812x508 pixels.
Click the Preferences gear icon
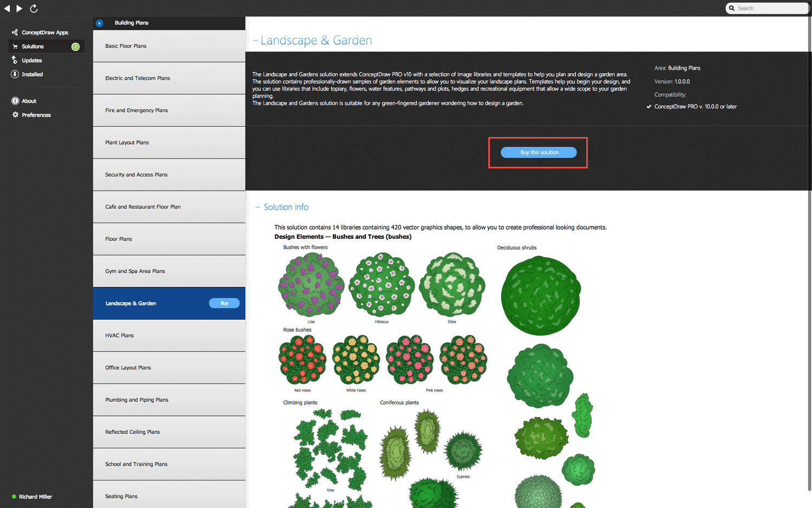coord(15,115)
